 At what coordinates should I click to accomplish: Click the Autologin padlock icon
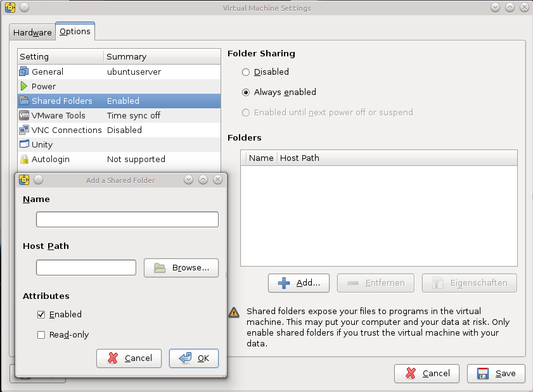(24, 159)
